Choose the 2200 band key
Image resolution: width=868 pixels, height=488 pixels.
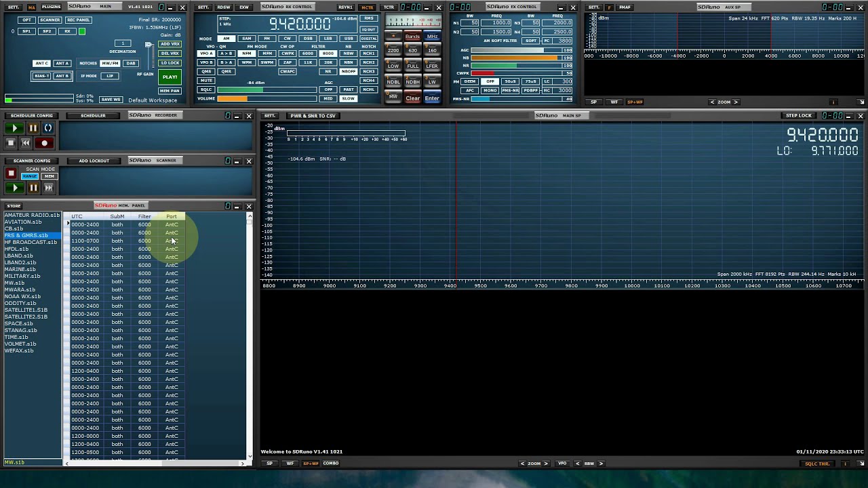click(x=393, y=50)
